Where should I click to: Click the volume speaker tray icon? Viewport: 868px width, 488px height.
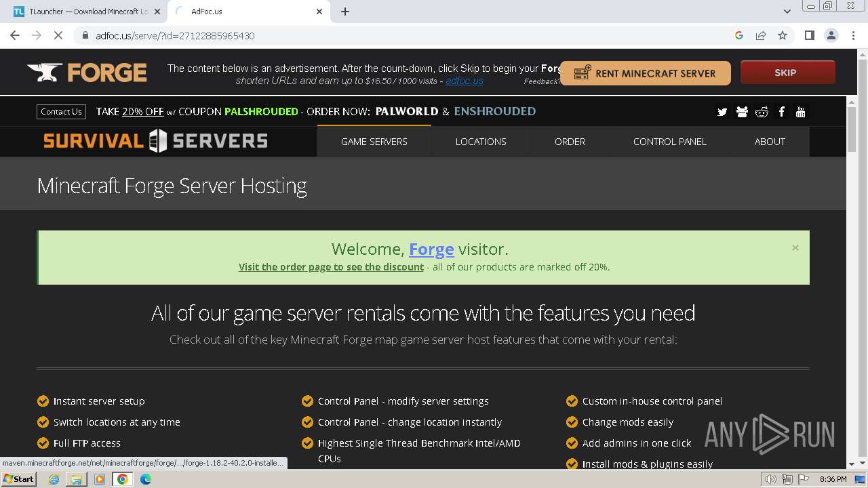[771, 479]
